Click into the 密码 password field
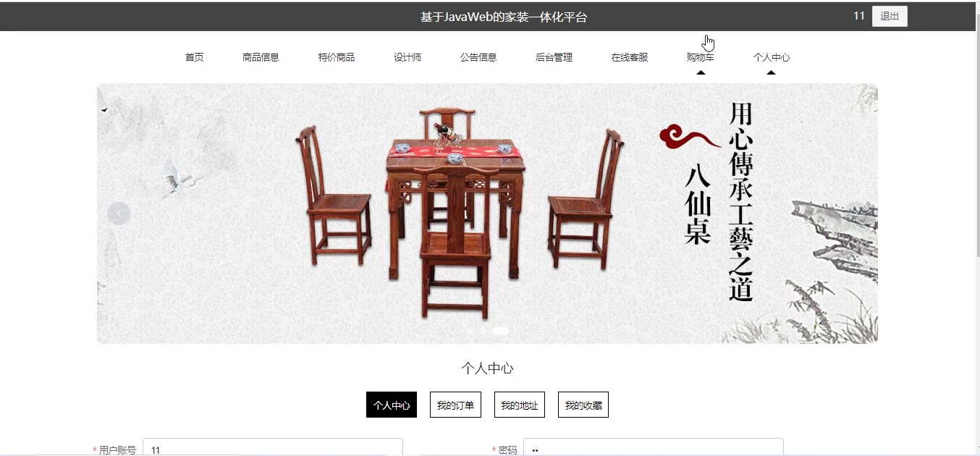The image size is (980, 456). coord(654,448)
